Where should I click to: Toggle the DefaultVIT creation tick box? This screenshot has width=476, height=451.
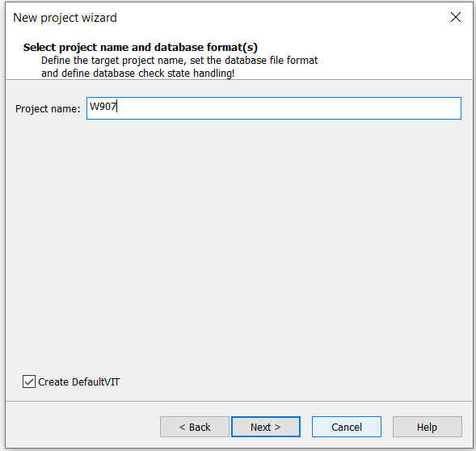pyautogui.click(x=29, y=381)
